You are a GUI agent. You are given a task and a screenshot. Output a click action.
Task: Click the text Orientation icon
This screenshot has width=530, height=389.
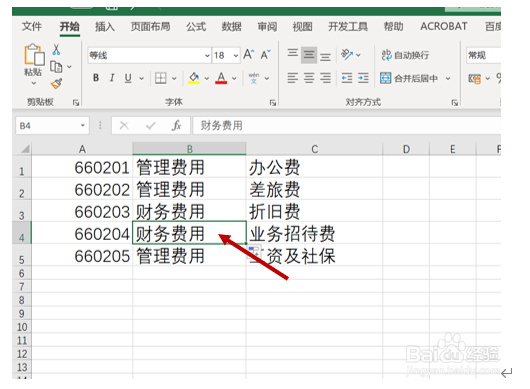point(347,54)
